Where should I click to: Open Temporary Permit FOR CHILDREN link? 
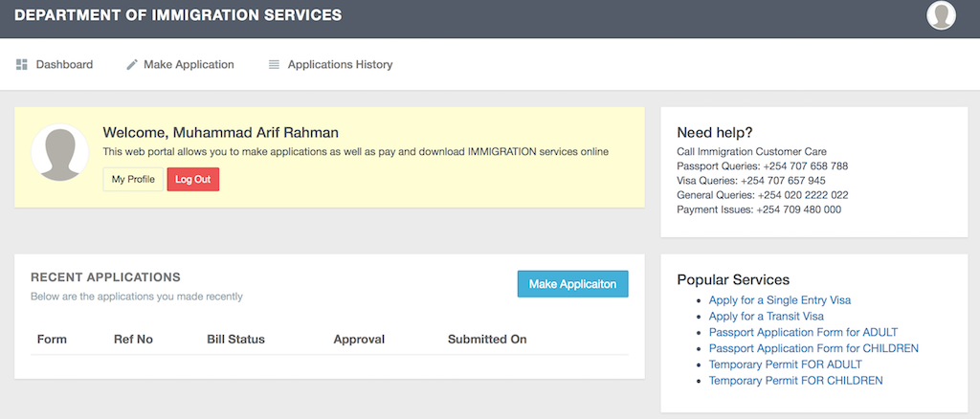pyautogui.click(x=795, y=381)
